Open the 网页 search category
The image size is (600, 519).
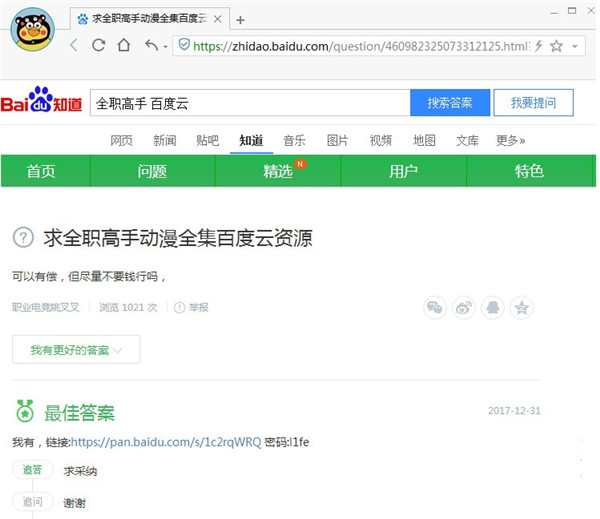(122, 140)
